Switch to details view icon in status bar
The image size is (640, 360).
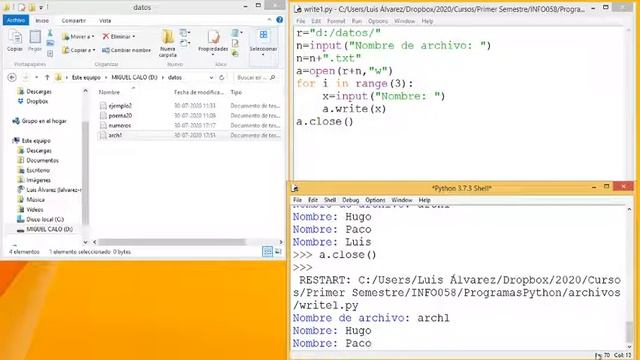267,252
